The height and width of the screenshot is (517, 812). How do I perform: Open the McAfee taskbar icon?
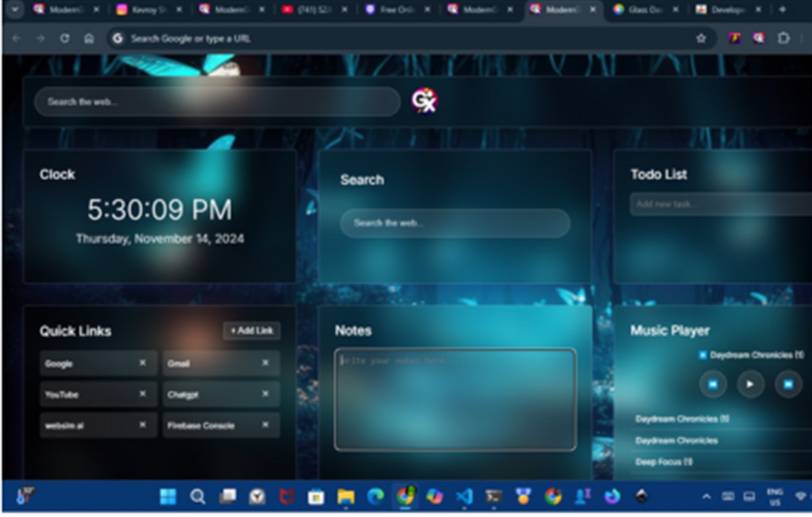pyautogui.click(x=286, y=497)
